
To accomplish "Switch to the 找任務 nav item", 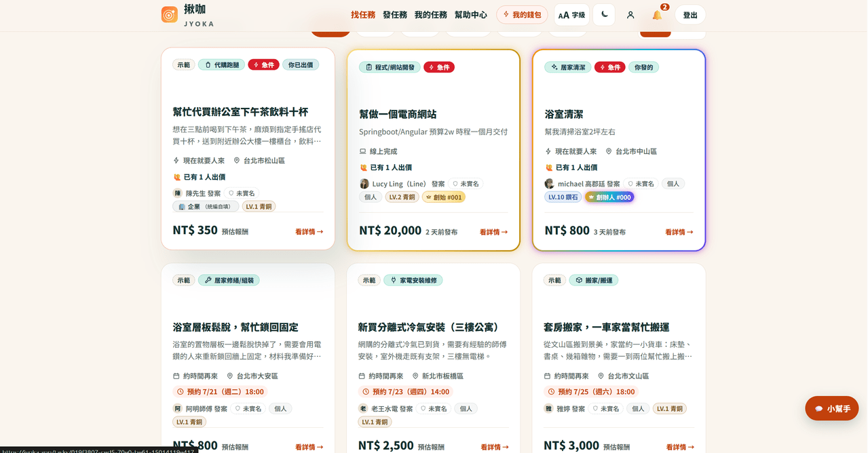I will (x=363, y=14).
